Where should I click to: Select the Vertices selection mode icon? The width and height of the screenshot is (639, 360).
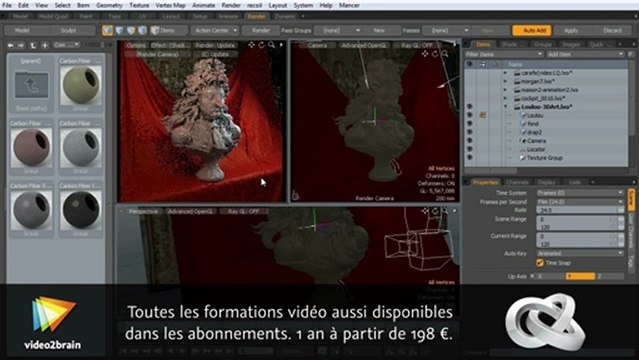coord(108,30)
